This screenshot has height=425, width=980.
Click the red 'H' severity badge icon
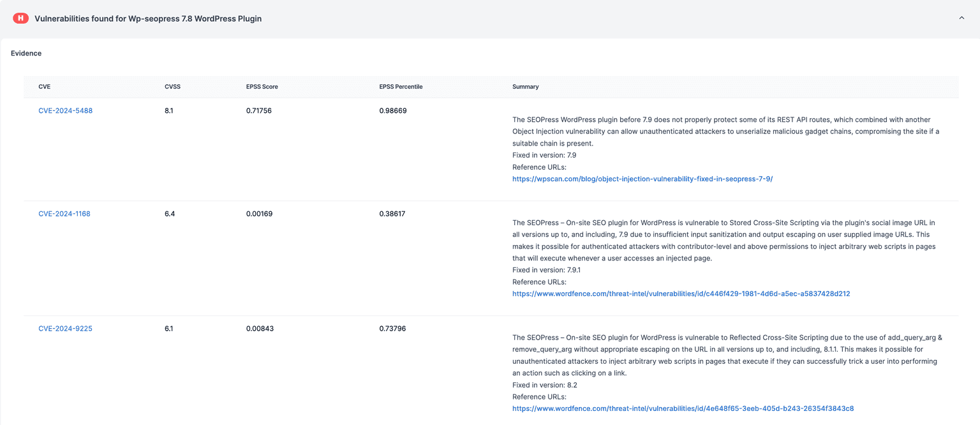pyautogui.click(x=20, y=18)
